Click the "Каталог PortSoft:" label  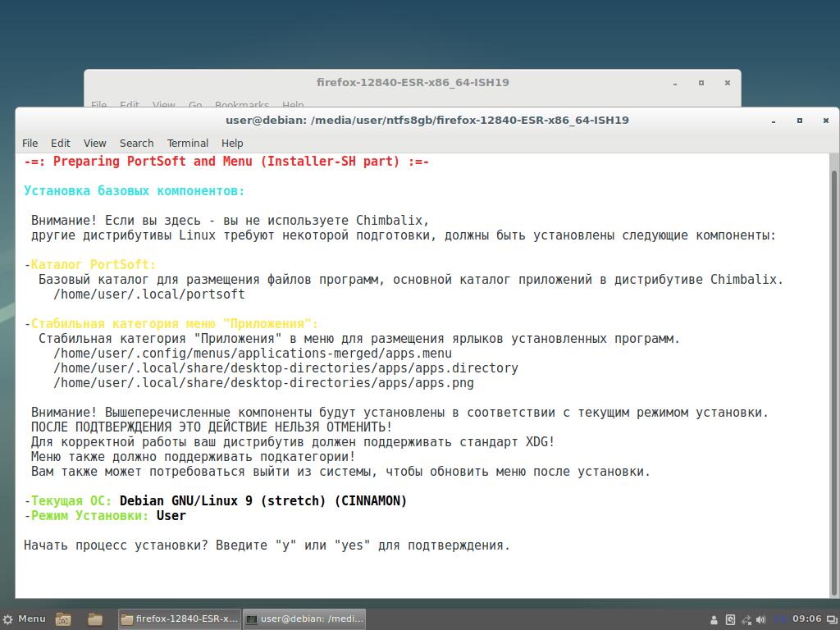94,265
